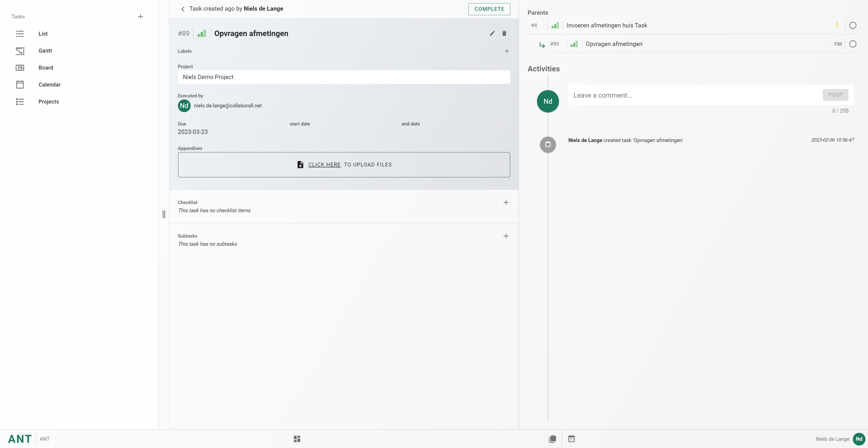The height and width of the screenshot is (448, 868).
Task: Click the List icon in sidebar
Action: pos(20,34)
